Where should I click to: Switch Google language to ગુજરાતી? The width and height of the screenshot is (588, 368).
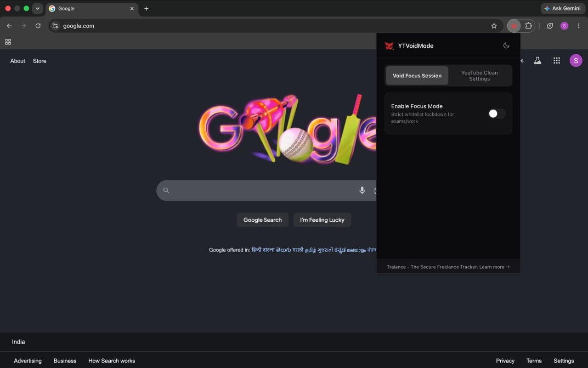pyautogui.click(x=325, y=250)
